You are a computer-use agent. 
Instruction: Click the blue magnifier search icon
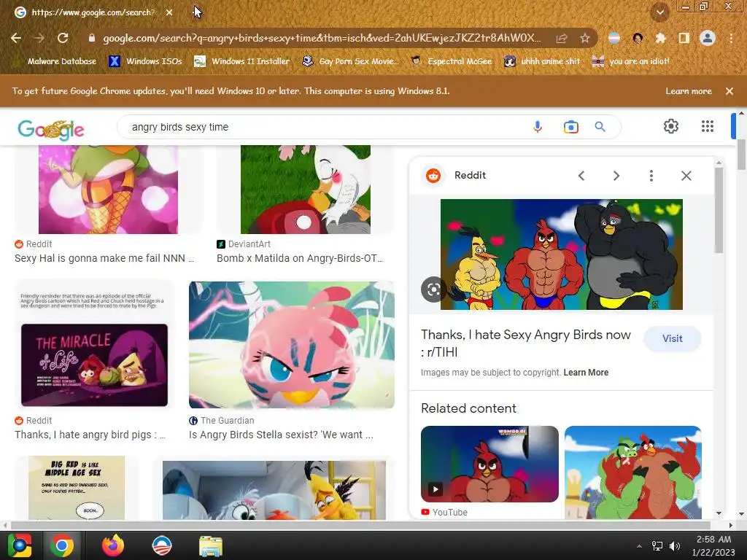pos(600,127)
